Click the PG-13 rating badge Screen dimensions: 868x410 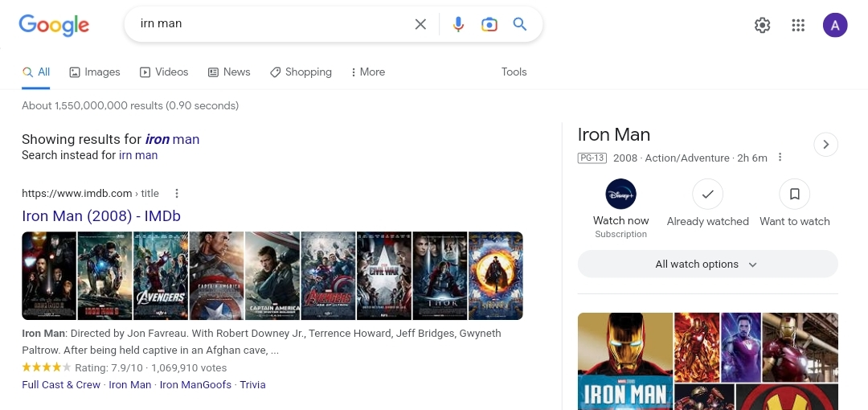pos(592,158)
